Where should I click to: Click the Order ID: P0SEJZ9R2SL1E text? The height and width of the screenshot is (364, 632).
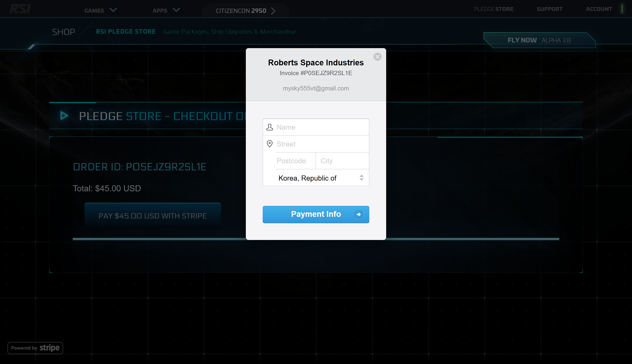[x=139, y=167]
